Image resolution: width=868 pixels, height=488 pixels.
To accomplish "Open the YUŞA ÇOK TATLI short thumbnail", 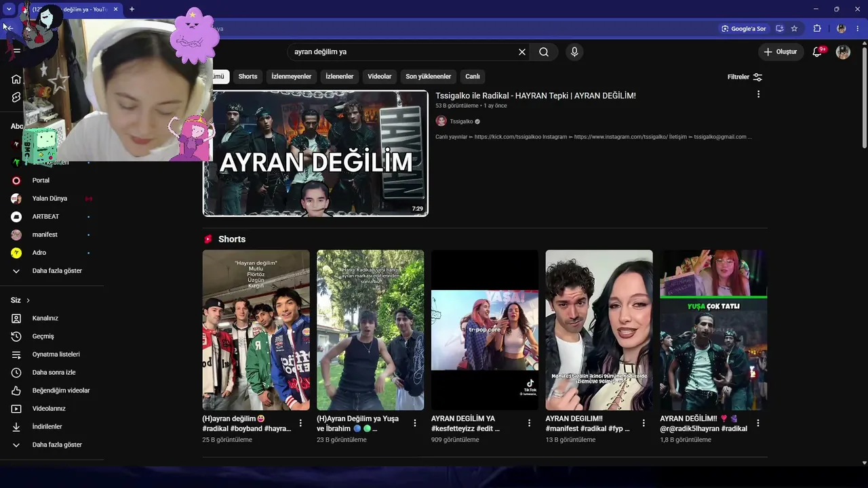I will pyautogui.click(x=713, y=330).
